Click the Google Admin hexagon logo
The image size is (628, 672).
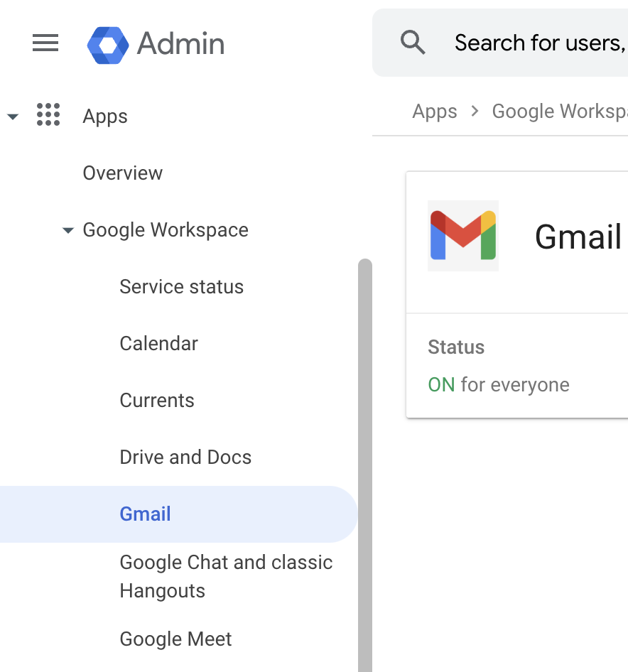click(107, 45)
